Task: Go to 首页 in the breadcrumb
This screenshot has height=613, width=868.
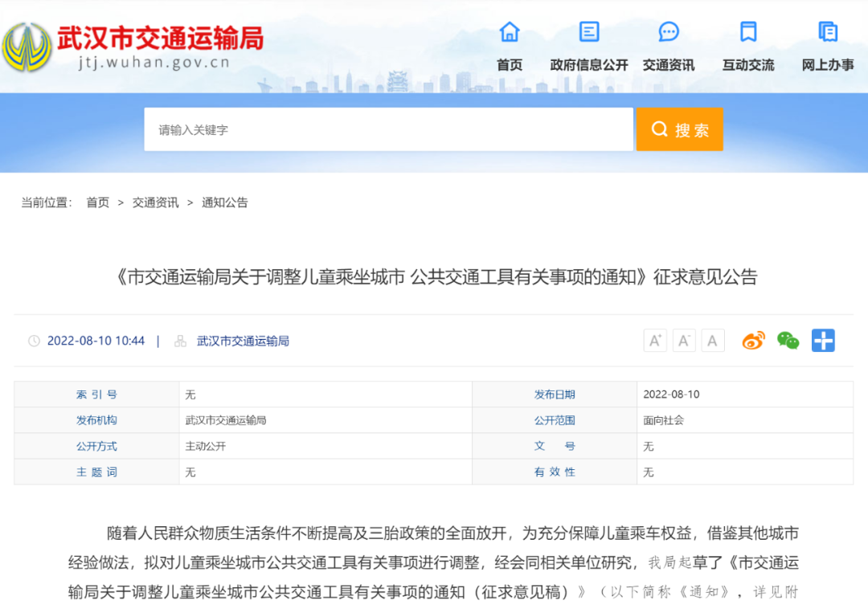Action: point(98,202)
